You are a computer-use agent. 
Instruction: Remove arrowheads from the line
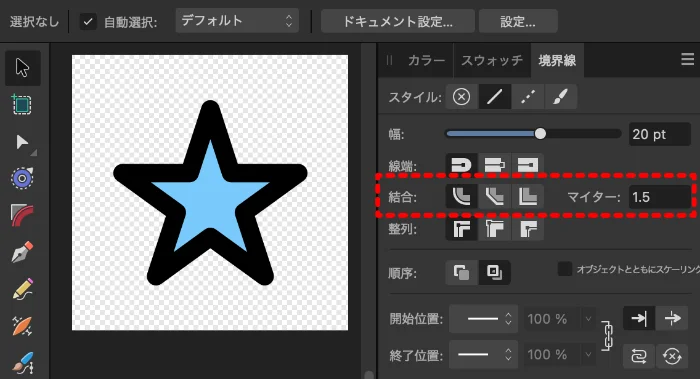point(672,356)
